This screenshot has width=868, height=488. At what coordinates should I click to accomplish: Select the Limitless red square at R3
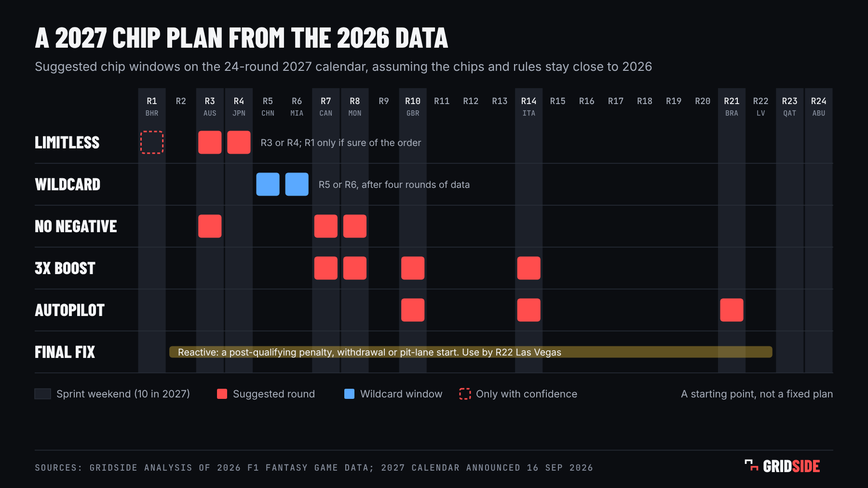click(x=210, y=142)
